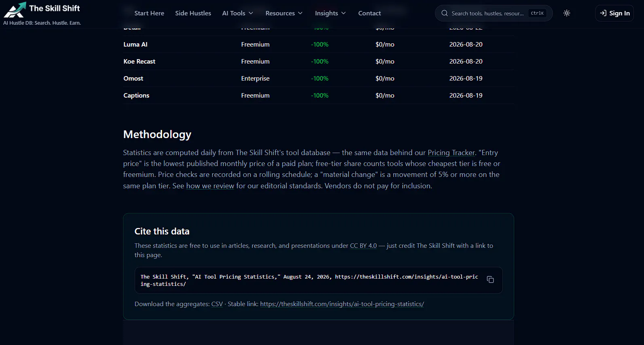This screenshot has height=345, width=644.
Task: Expand the Resources dropdown menu
Action: click(x=284, y=13)
